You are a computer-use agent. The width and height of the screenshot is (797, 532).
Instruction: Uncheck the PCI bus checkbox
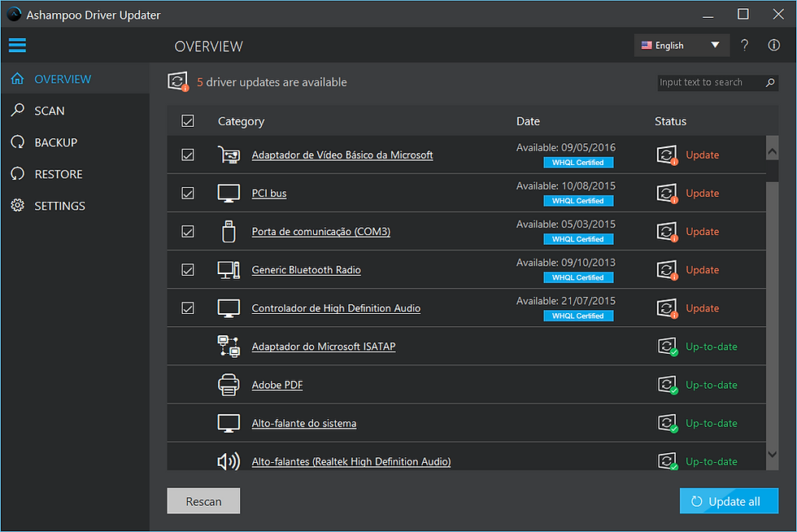[188, 194]
